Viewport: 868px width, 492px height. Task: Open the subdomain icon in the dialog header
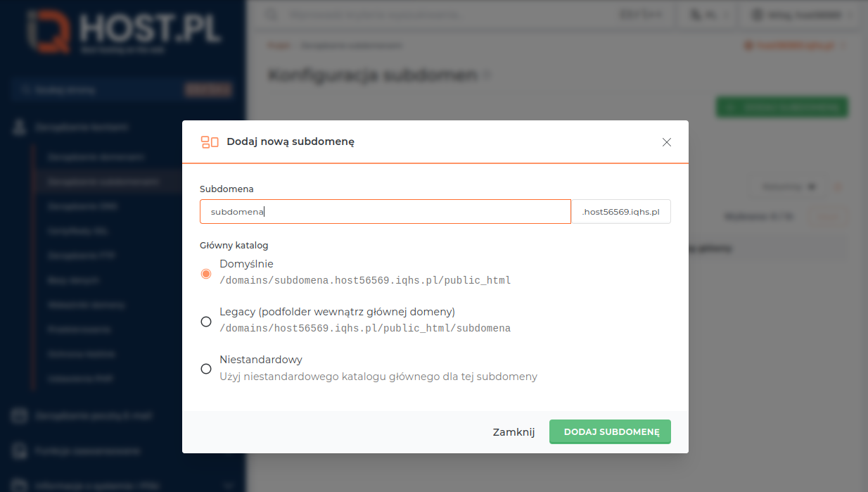(210, 141)
